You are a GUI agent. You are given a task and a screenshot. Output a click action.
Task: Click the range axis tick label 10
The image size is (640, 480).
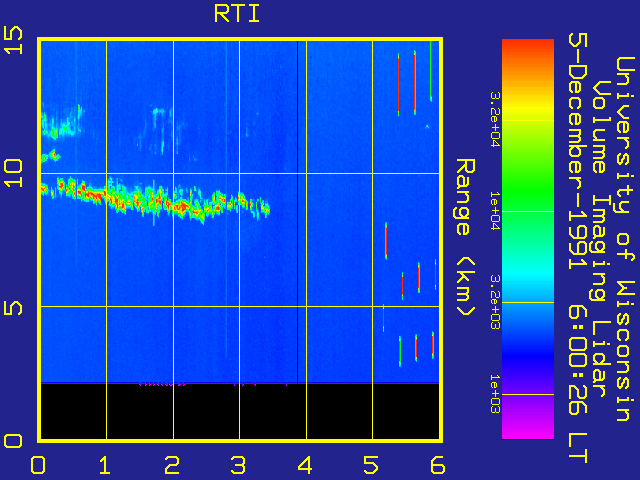click(13, 173)
